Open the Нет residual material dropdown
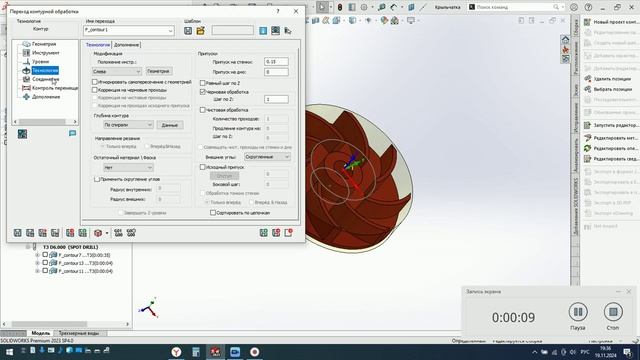The height and width of the screenshot is (360, 640). click(128, 168)
